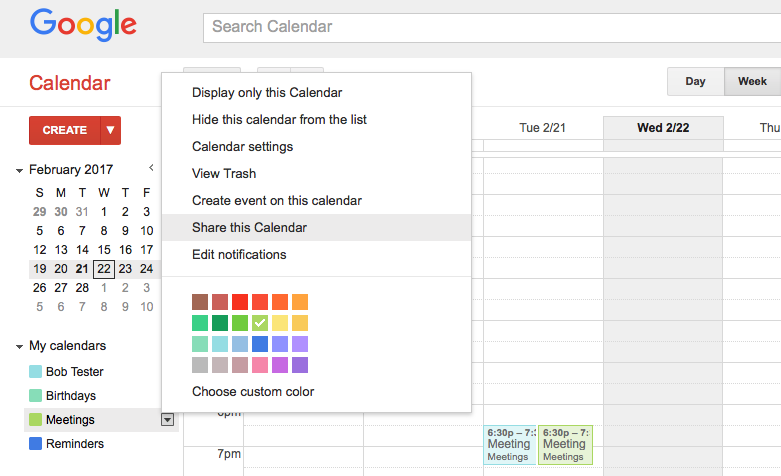This screenshot has width=781, height=476.
Task: Select the checked green color swatch
Action: tap(260, 323)
